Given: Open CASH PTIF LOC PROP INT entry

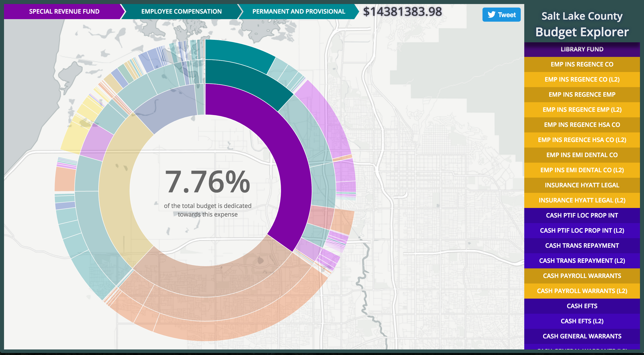Looking at the screenshot, I should point(582,216).
